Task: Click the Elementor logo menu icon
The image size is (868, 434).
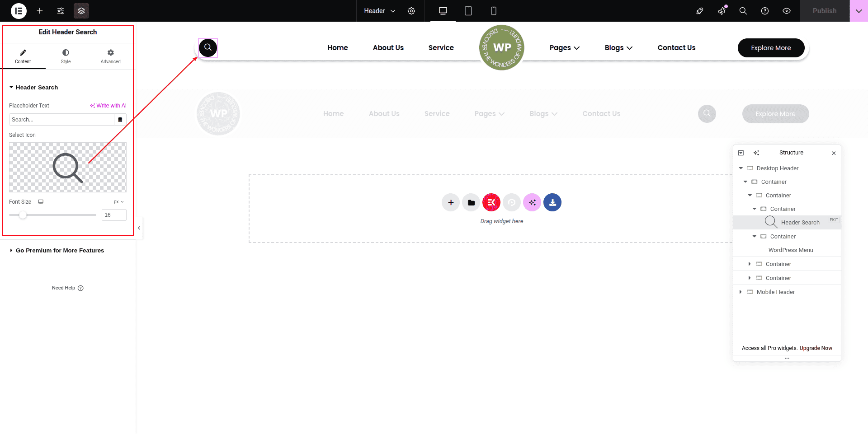Action: click(19, 11)
